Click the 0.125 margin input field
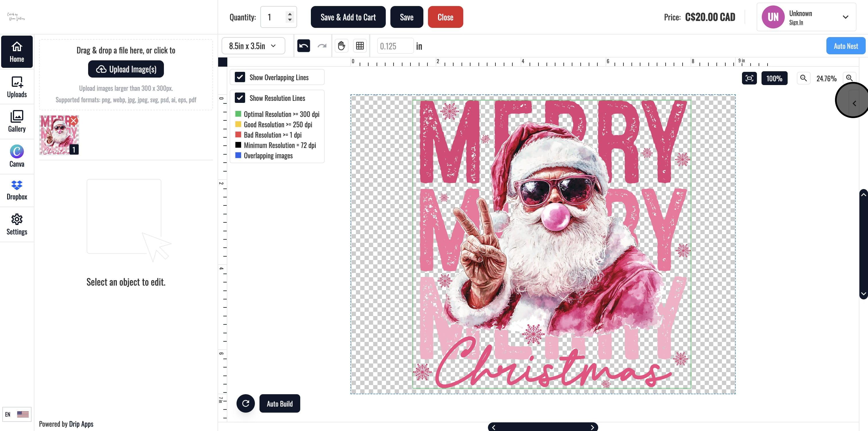Image resolution: width=868 pixels, height=431 pixels. pyautogui.click(x=394, y=46)
